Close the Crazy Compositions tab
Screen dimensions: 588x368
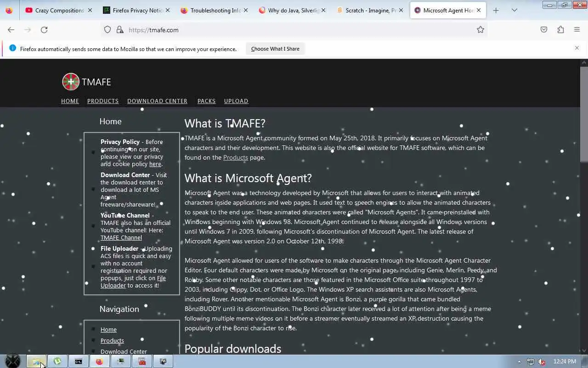tap(90, 10)
